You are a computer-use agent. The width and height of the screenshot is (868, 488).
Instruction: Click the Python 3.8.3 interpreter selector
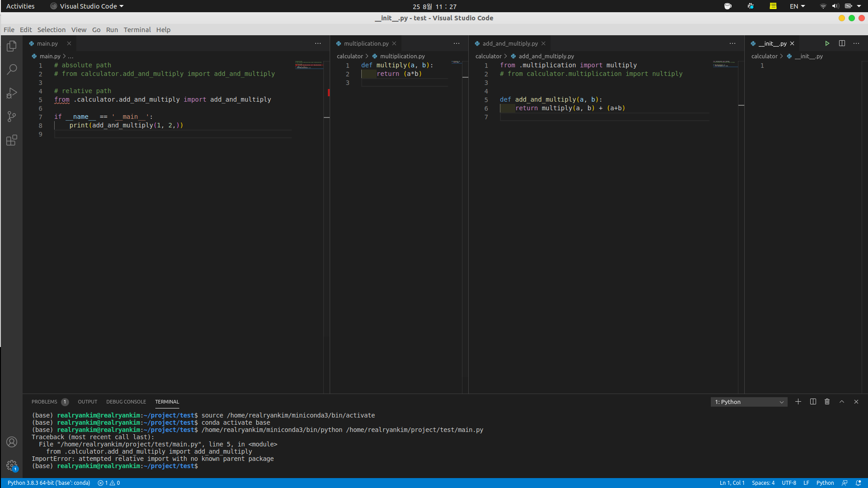(49, 483)
